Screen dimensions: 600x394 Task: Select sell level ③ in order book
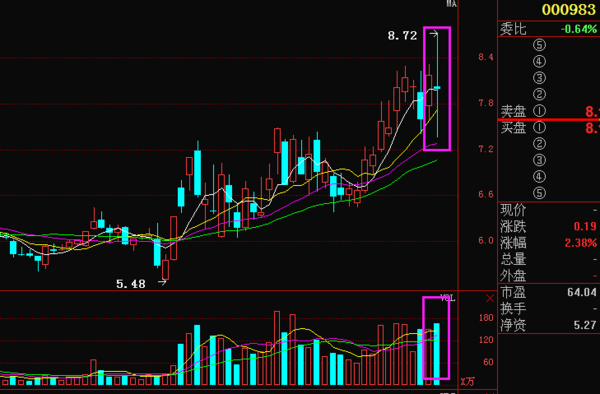pos(539,78)
